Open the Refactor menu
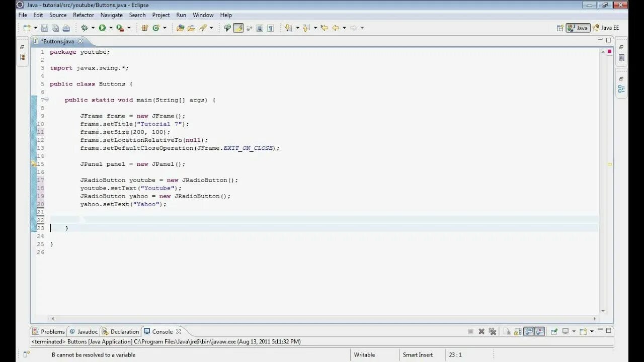 [84, 15]
